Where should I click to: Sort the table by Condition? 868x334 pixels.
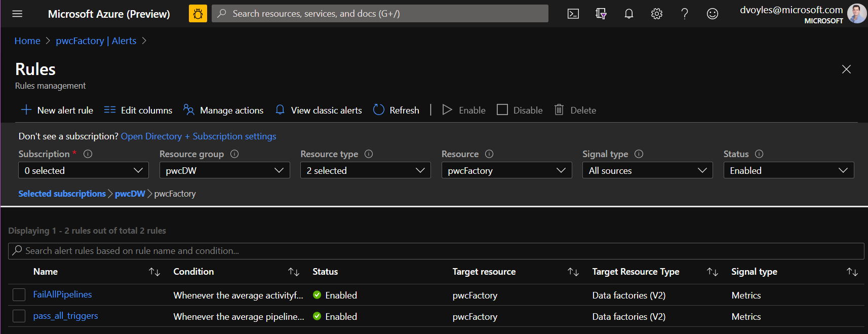[x=294, y=272]
